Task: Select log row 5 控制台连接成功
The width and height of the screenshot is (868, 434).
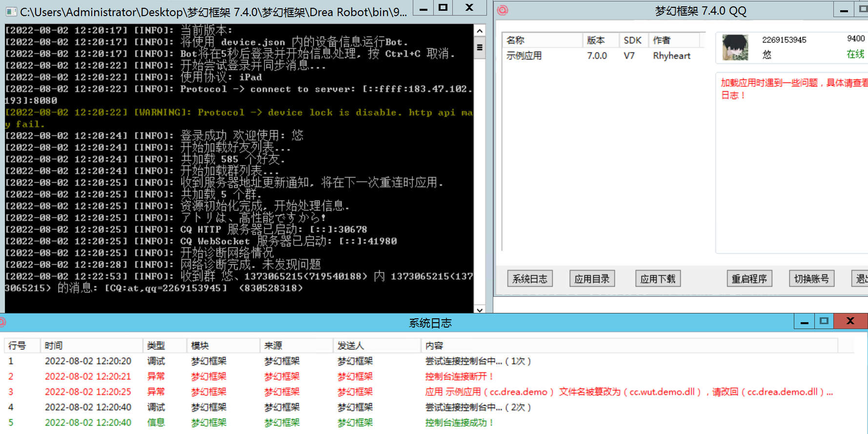Action: (421, 423)
